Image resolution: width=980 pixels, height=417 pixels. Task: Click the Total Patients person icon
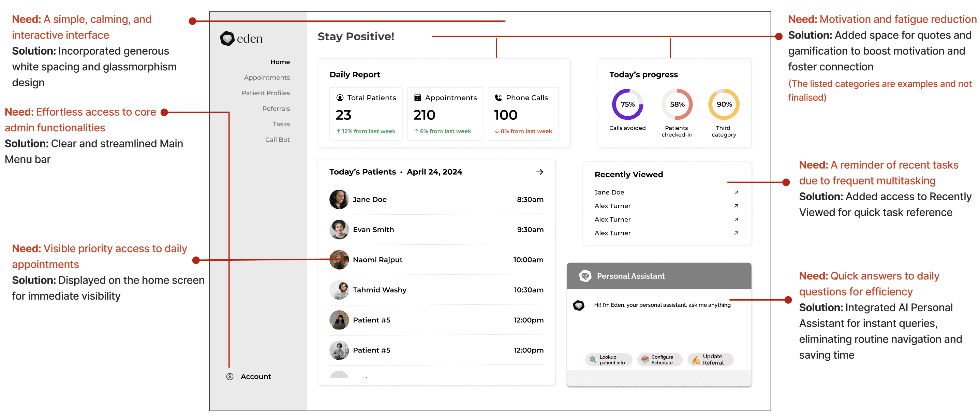pos(340,98)
